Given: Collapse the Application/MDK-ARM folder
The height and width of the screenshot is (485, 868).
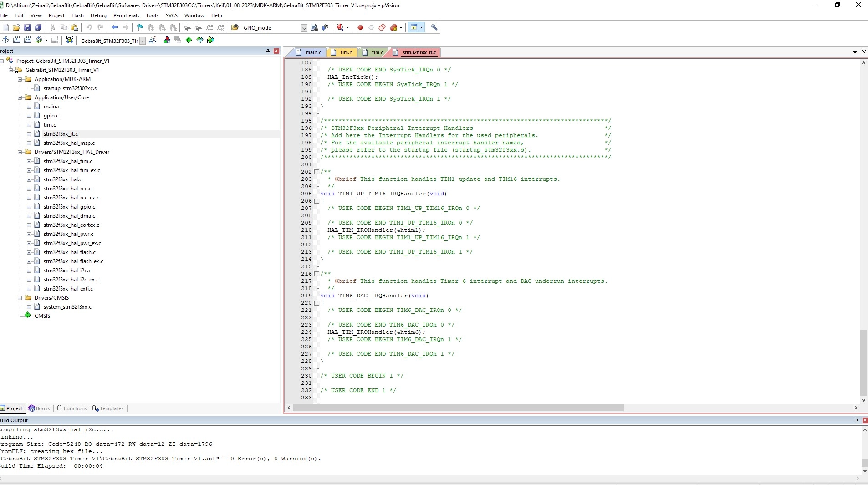Looking at the screenshot, I should point(20,79).
